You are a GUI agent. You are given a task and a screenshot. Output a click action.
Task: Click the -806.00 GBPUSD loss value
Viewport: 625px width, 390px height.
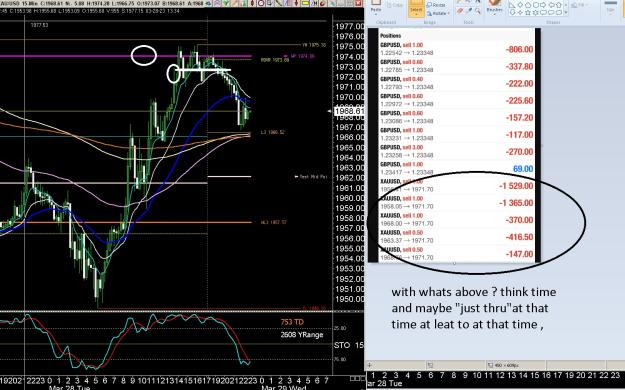(x=519, y=49)
